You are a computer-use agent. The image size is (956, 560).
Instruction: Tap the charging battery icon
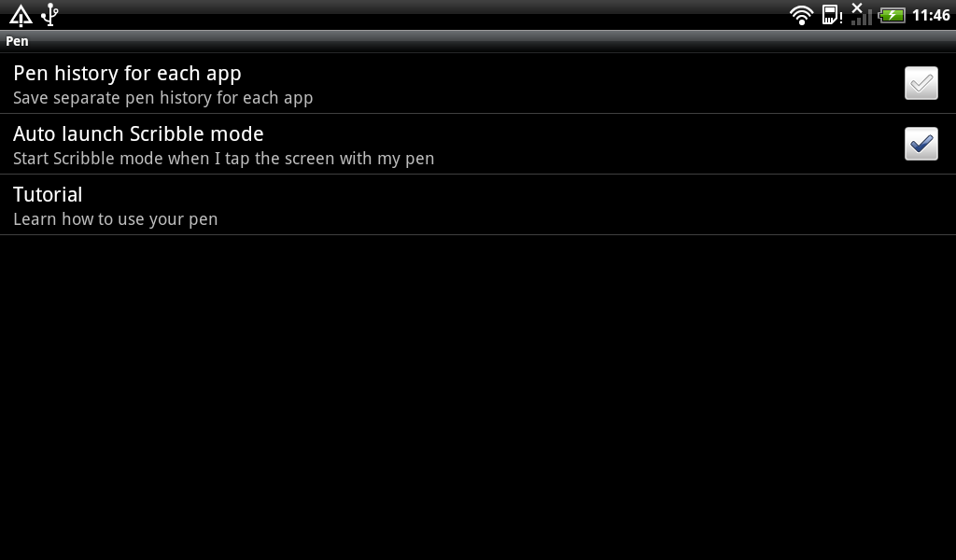892,15
